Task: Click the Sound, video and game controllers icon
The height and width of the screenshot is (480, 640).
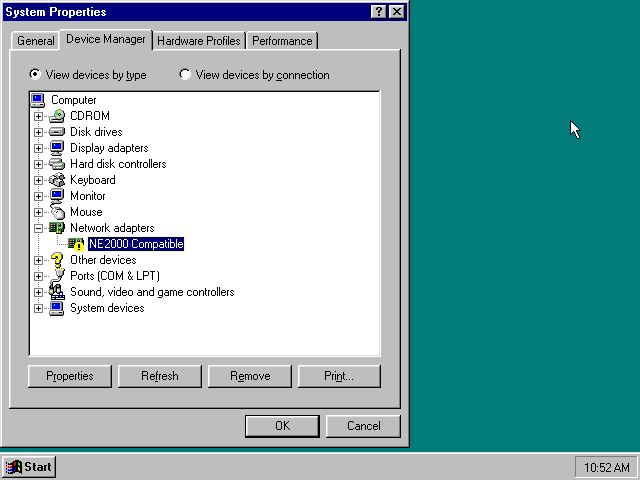Action: pos(57,292)
